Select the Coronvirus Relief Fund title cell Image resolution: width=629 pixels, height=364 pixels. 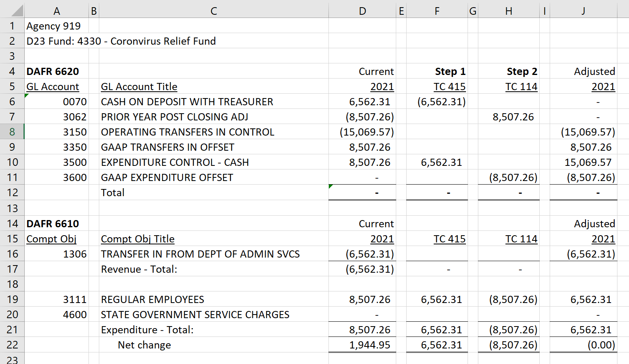point(121,41)
